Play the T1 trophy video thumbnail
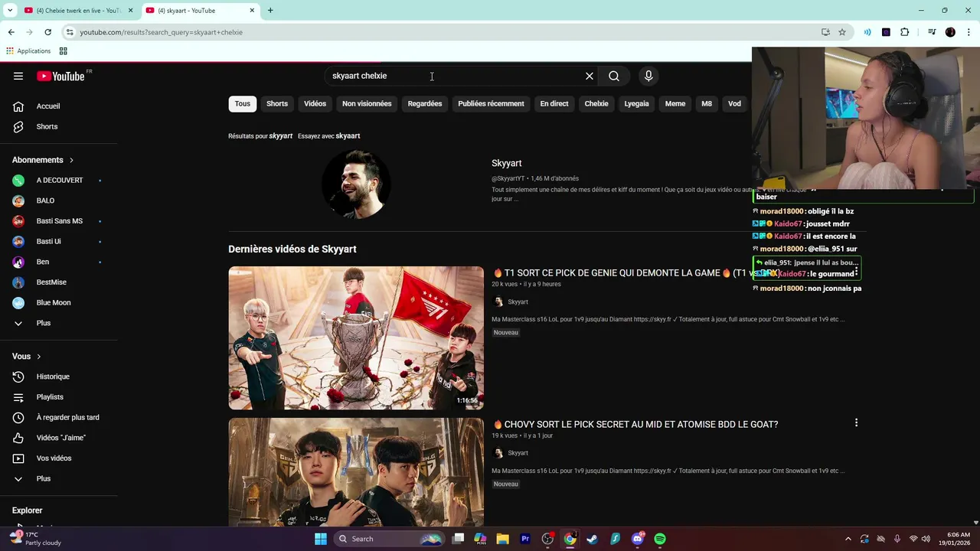980x551 pixels. [356, 338]
